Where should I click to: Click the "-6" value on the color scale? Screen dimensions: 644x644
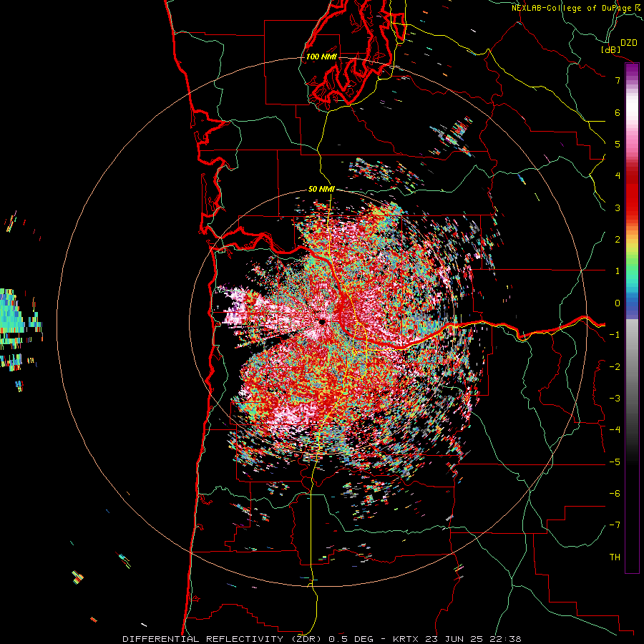(x=615, y=494)
